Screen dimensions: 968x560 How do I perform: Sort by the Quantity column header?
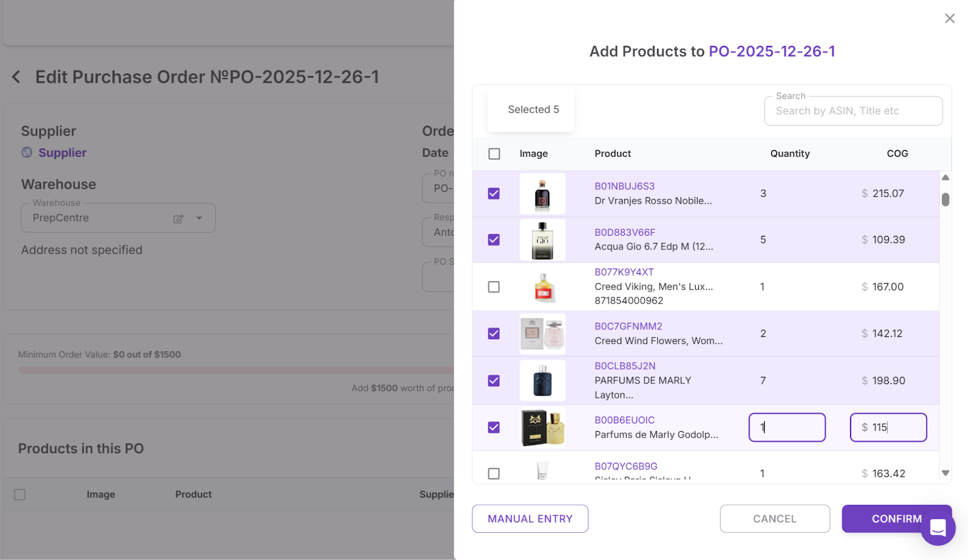pyautogui.click(x=790, y=154)
